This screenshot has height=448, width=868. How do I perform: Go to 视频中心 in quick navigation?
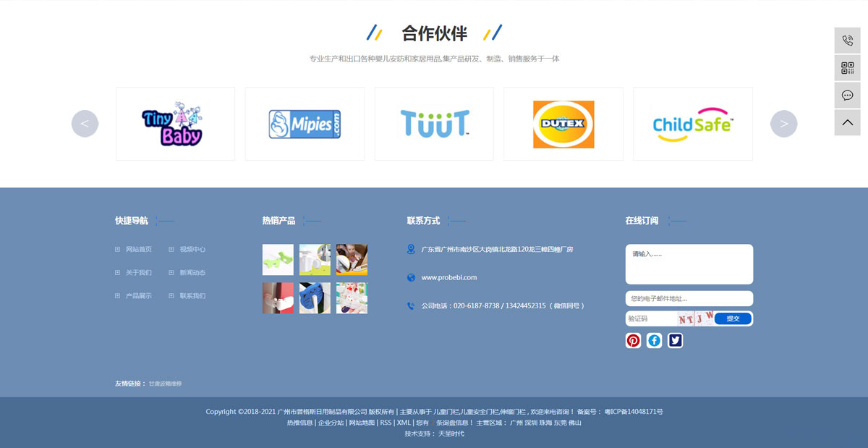tap(192, 250)
